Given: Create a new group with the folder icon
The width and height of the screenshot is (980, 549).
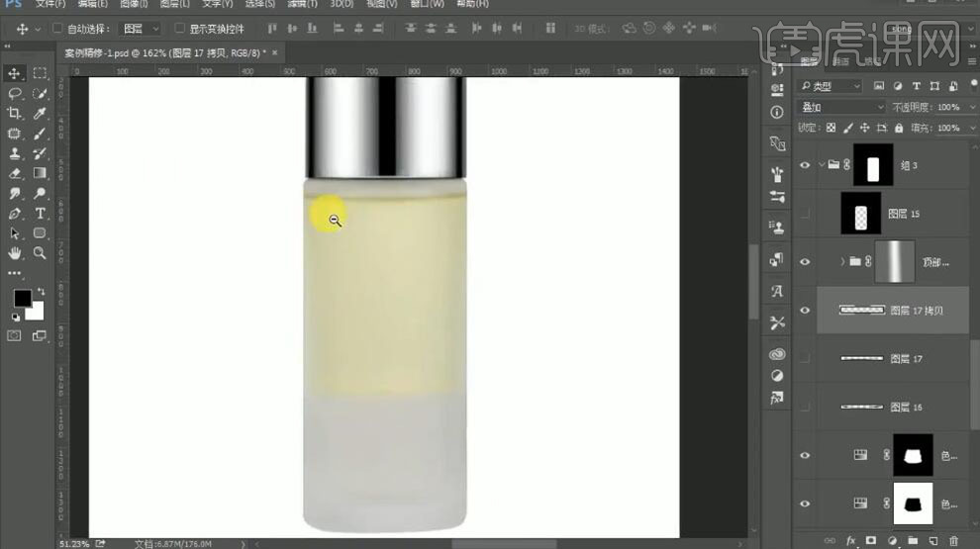Looking at the screenshot, I should coord(913,541).
